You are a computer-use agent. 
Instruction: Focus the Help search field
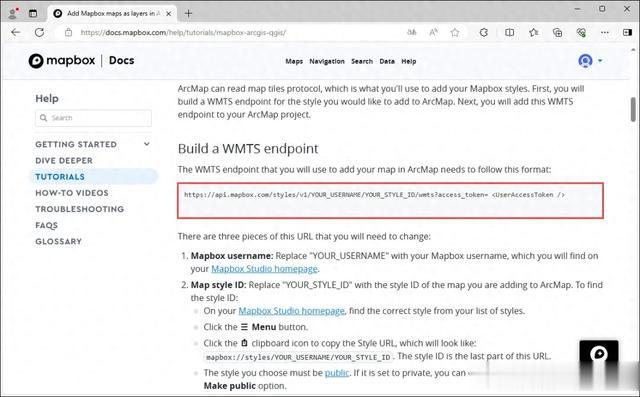click(93, 118)
